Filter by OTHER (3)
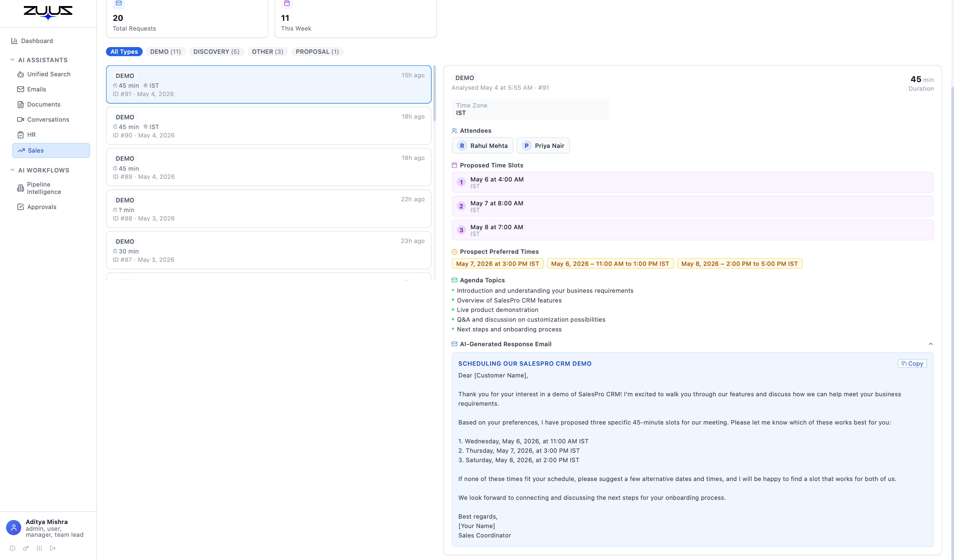Image resolution: width=954 pixels, height=560 pixels. coord(268,51)
